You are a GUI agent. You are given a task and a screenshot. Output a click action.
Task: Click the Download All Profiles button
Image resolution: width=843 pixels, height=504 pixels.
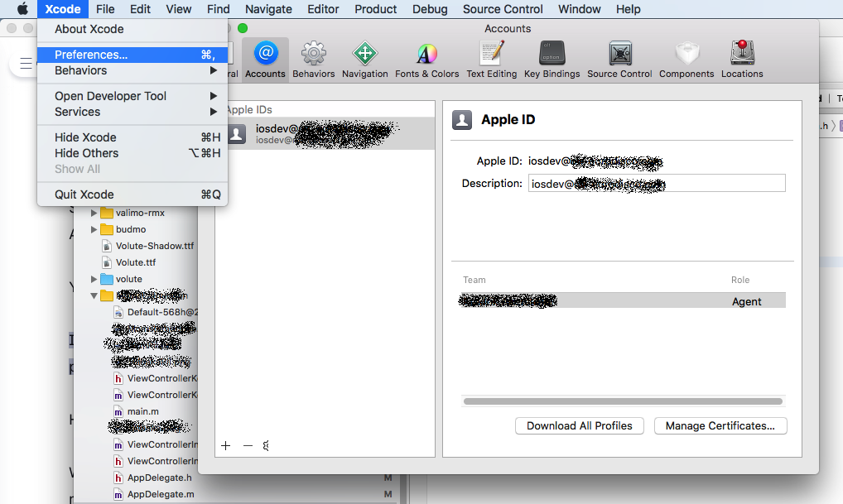click(579, 426)
